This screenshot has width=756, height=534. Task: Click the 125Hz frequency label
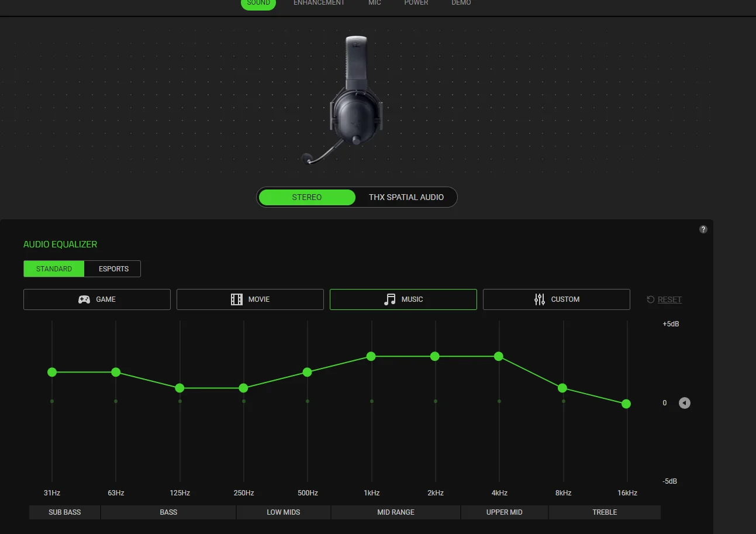tap(179, 493)
